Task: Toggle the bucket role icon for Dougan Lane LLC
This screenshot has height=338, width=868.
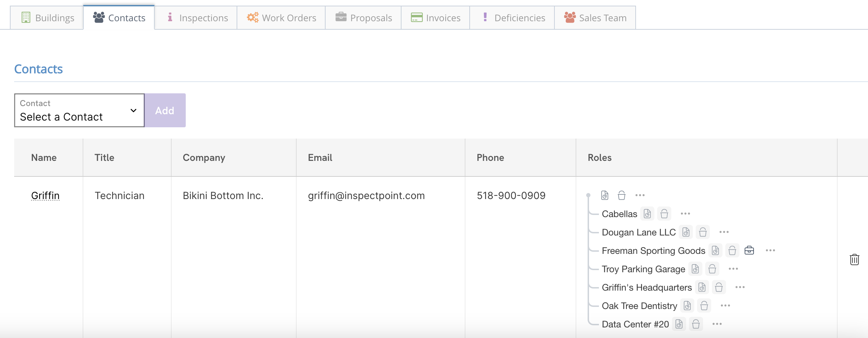Action: click(703, 232)
